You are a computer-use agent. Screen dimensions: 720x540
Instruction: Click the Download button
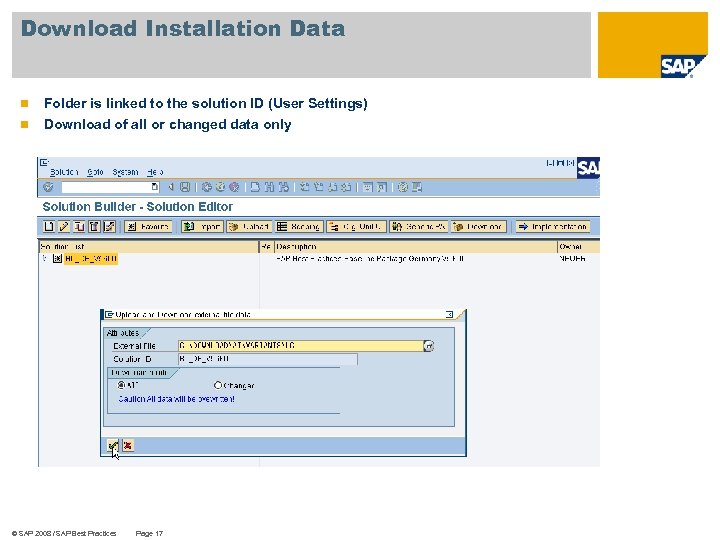tap(479, 226)
